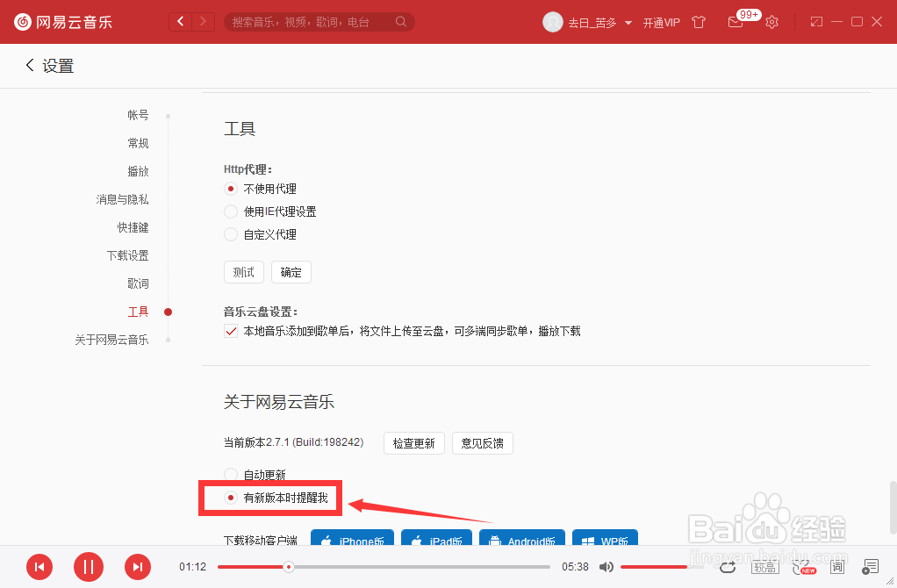Pause the current song
897x588 pixels.
(89, 567)
